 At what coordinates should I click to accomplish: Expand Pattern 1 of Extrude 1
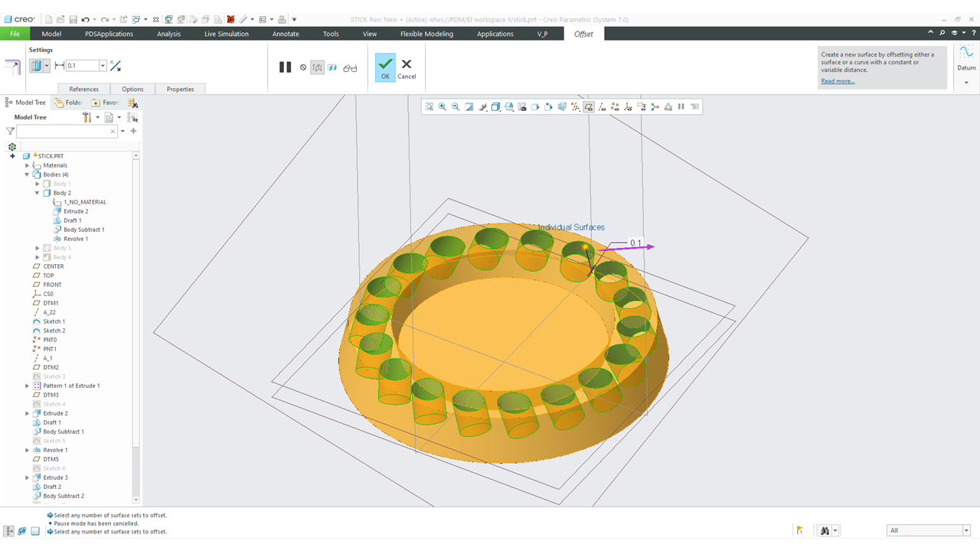click(x=27, y=386)
